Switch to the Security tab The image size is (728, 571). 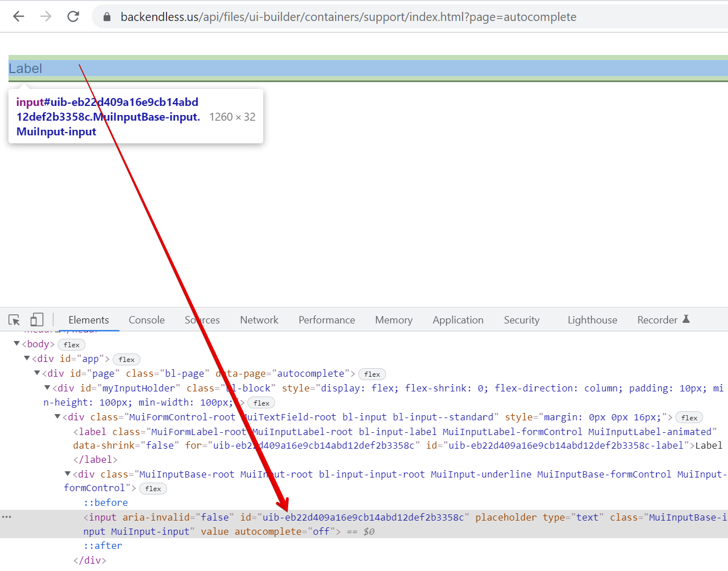[x=521, y=320]
